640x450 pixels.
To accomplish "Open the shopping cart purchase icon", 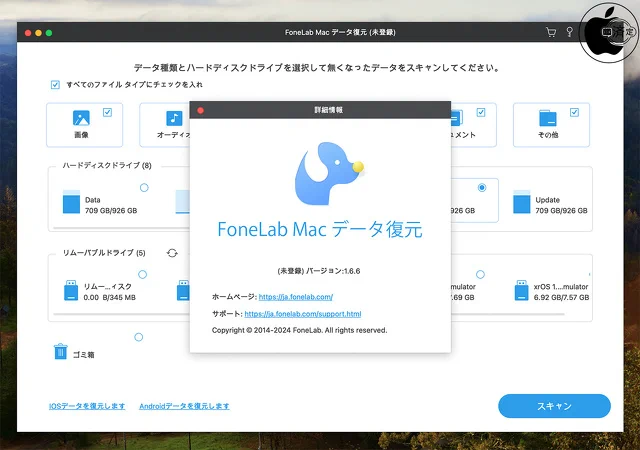I will (x=551, y=32).
